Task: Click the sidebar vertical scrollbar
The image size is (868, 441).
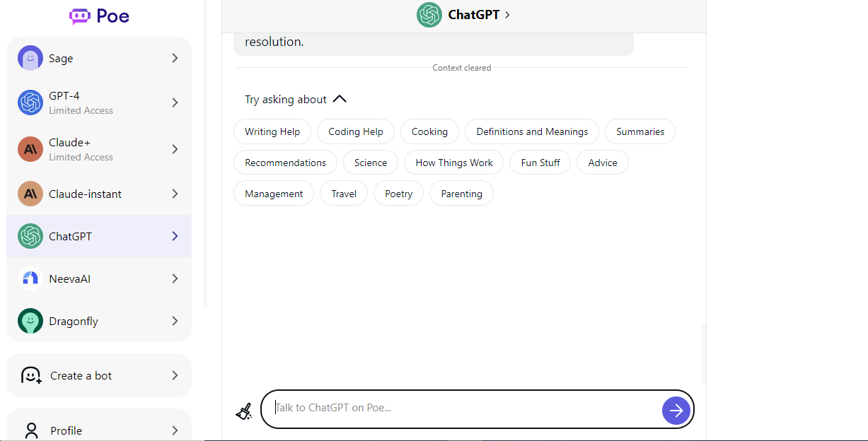Action: tap(205, 152)
